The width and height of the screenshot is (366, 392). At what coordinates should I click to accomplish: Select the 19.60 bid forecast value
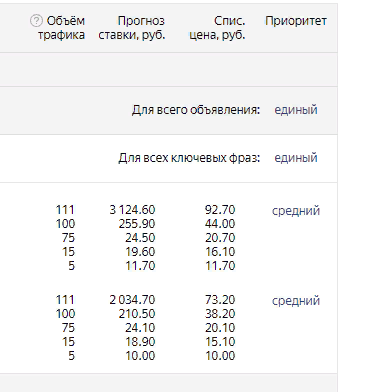pyautogui.click(x=140, y=252)
